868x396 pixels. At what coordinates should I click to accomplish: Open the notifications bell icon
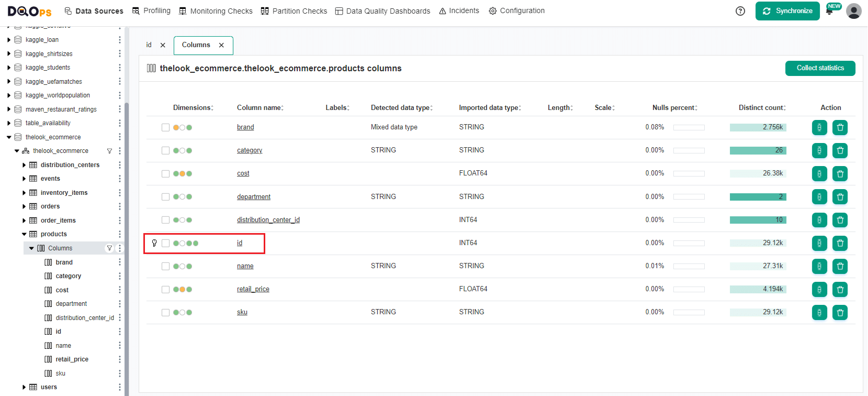[x=829, y=11]
